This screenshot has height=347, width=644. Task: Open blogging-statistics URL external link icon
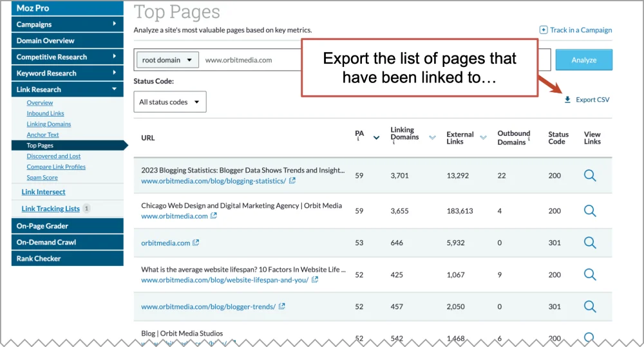pos(292,180)
